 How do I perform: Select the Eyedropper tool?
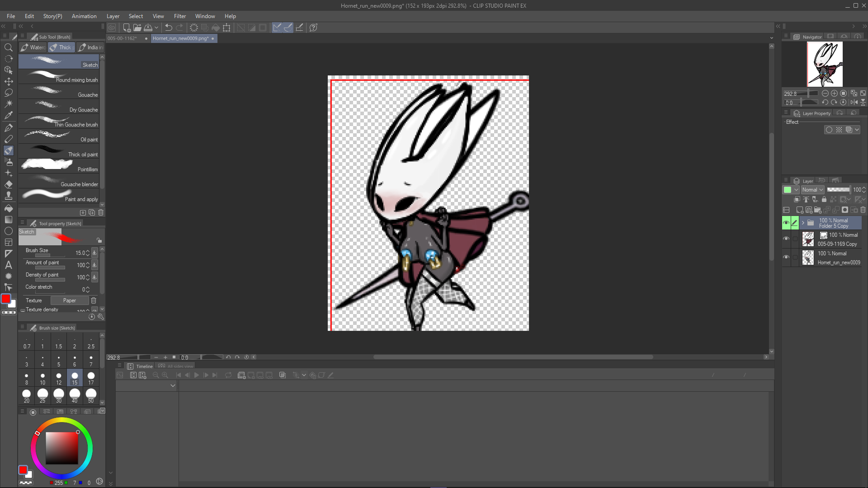coord(8,116)
